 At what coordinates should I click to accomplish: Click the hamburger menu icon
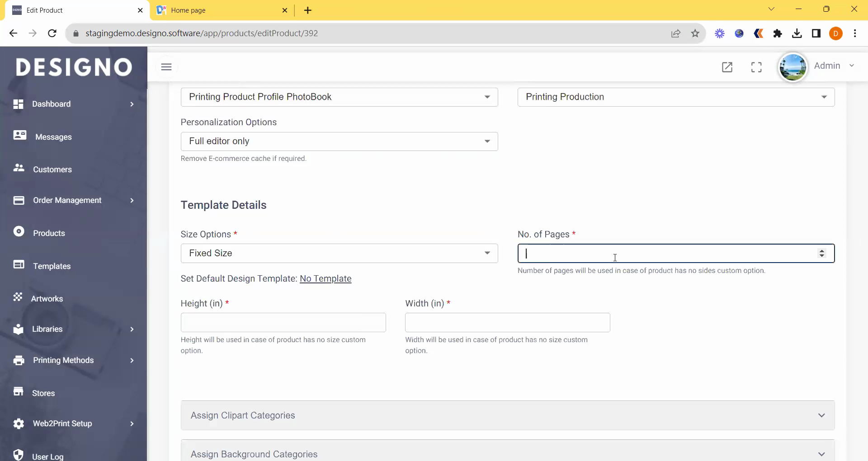pos(166,67)
